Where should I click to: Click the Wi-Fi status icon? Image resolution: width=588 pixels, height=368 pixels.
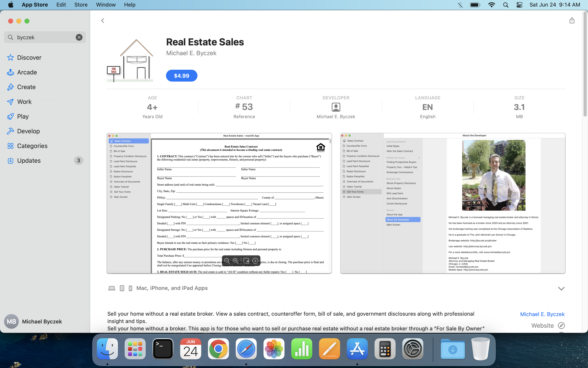[x=491, y=5]
